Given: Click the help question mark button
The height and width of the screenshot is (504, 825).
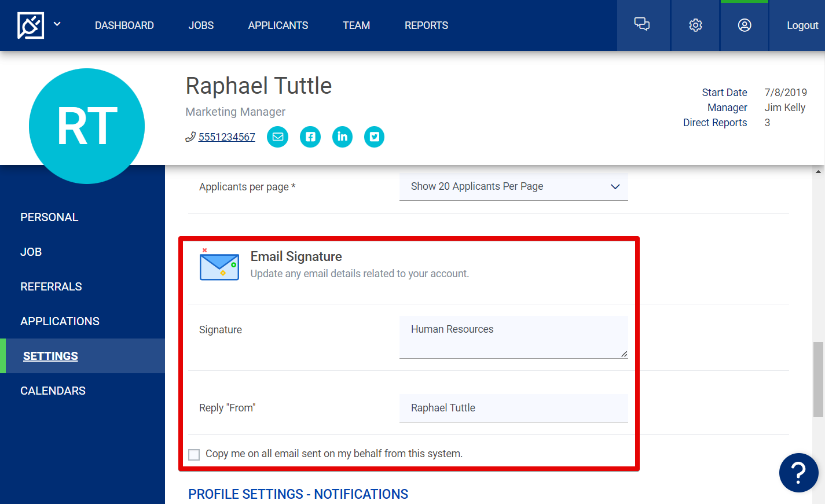Looking at the screenshot, I should (798, 473).
